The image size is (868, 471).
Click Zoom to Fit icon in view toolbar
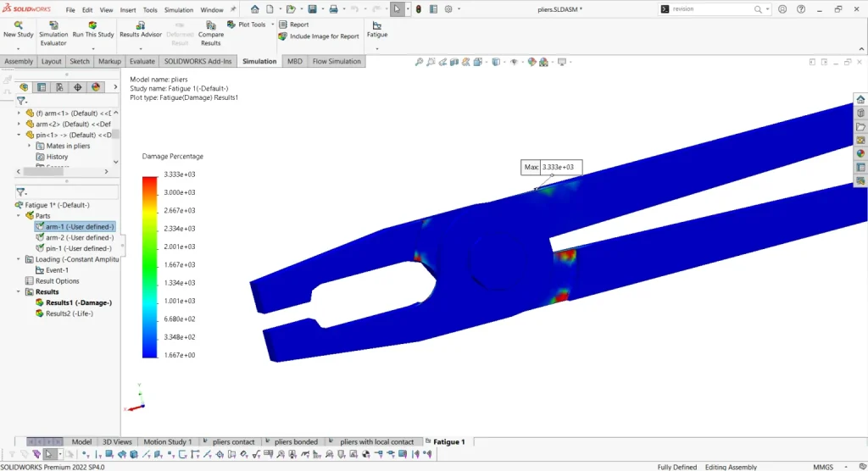pos(419,62)
